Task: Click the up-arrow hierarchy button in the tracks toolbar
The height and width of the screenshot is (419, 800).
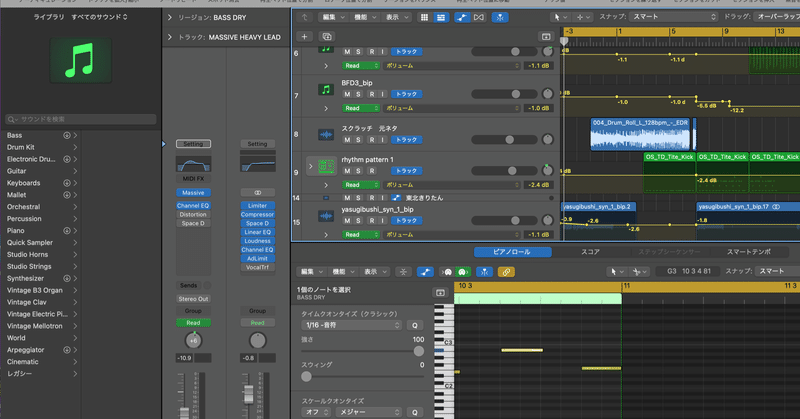Action: pos(305,17)
